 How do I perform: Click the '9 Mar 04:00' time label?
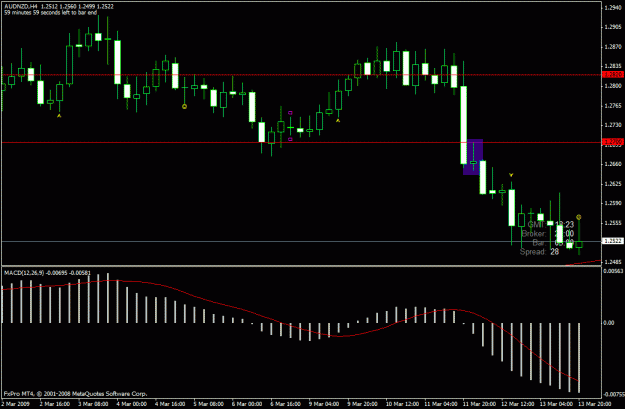pos(324,404)
